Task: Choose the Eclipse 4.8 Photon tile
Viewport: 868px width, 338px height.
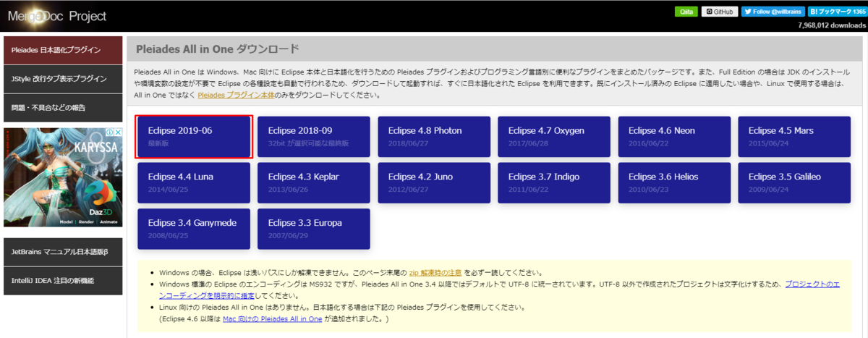Action: click(x=434, y=137)
